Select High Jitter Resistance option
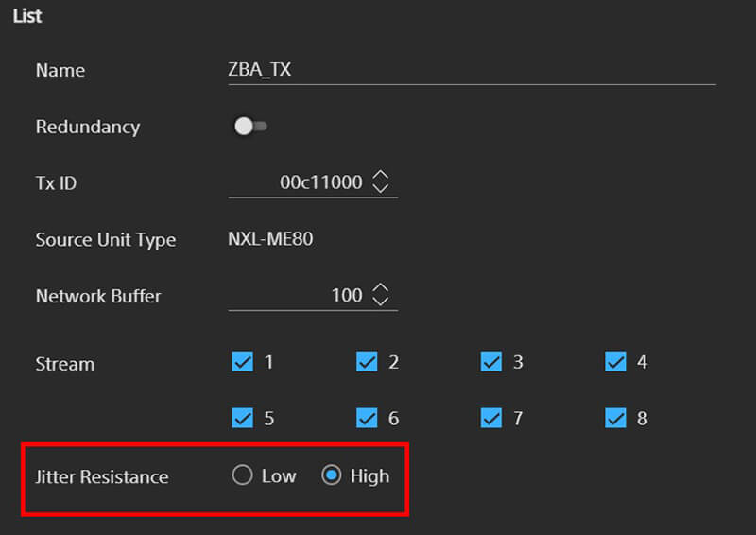The image size is (756, 535). point(332,476)
